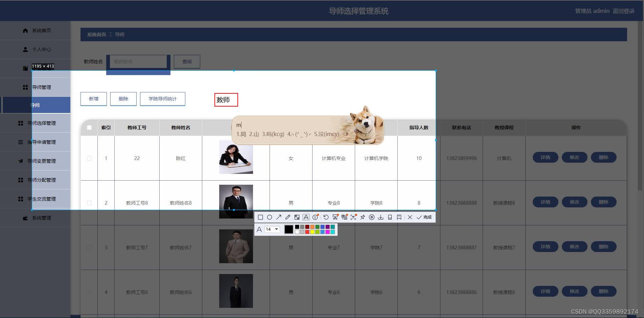
Task: Check the checkbox for row 教师姓名8
Action: click(89, 203)
